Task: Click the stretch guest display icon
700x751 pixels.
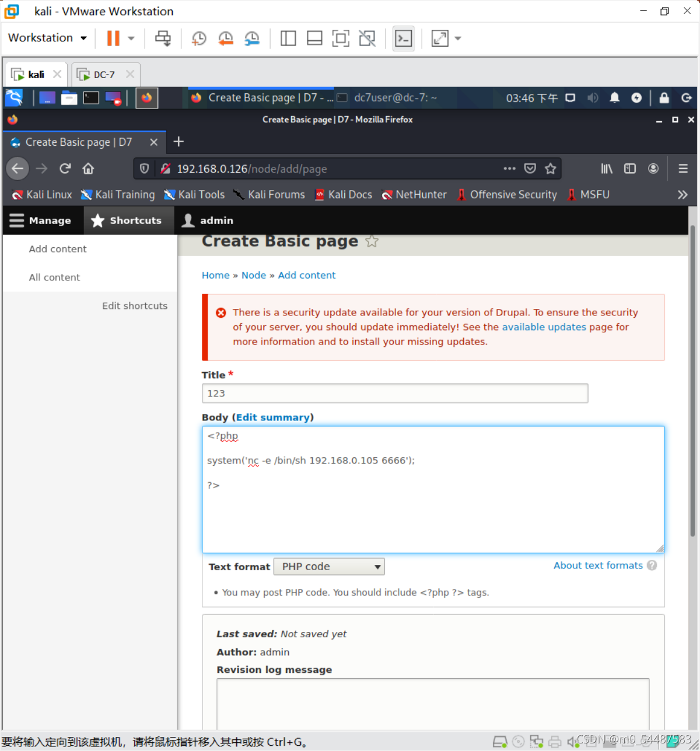Action: 440,38
